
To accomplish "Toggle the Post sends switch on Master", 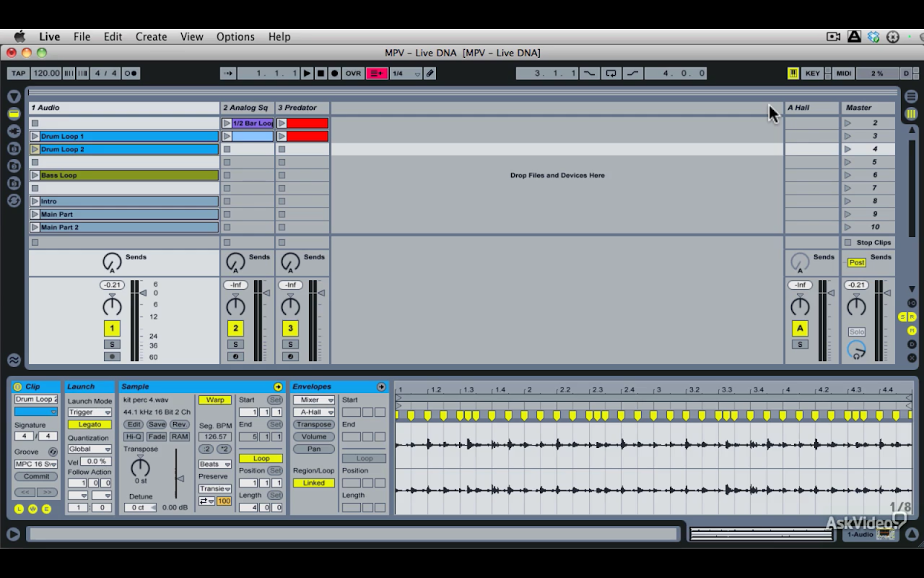I will [856, 262].
